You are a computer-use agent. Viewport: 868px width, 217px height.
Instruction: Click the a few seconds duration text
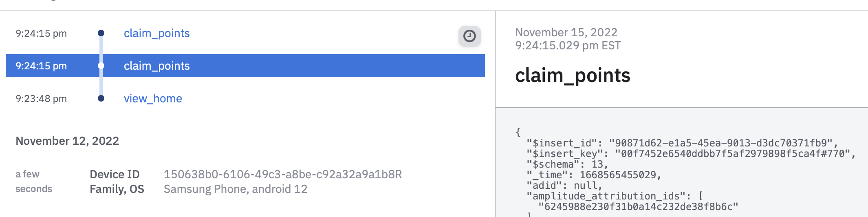34,182
